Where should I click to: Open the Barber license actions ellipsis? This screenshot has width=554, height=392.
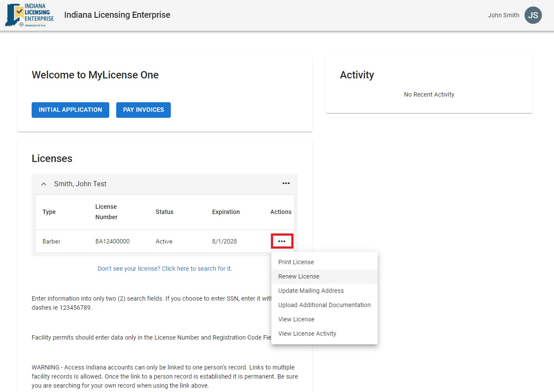(x=282, y=241)
